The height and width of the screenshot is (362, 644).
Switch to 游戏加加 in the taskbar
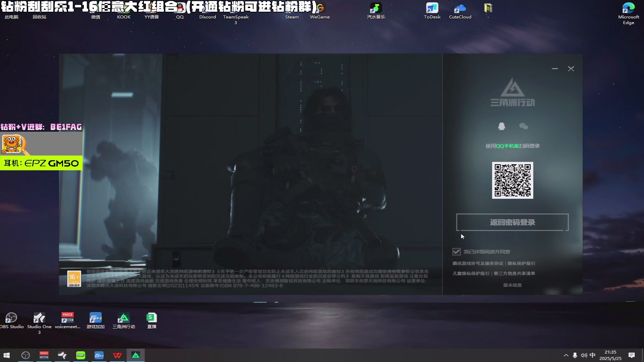click(99, 355)
